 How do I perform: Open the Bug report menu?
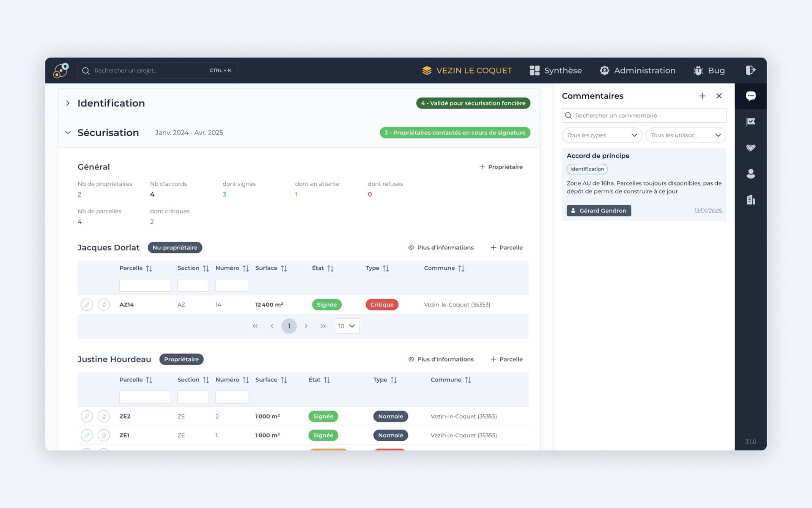pos(709,70)
